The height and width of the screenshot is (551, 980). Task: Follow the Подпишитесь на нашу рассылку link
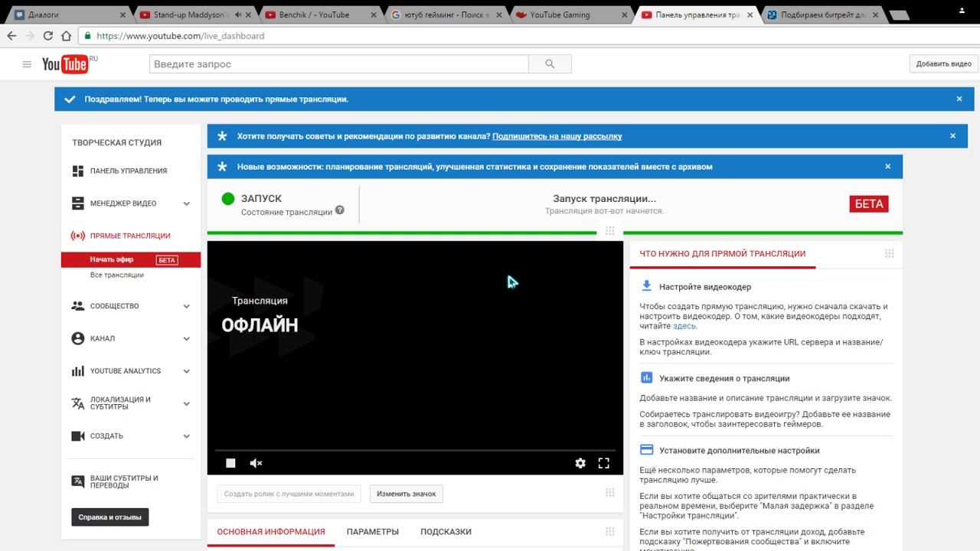[557, 136]
